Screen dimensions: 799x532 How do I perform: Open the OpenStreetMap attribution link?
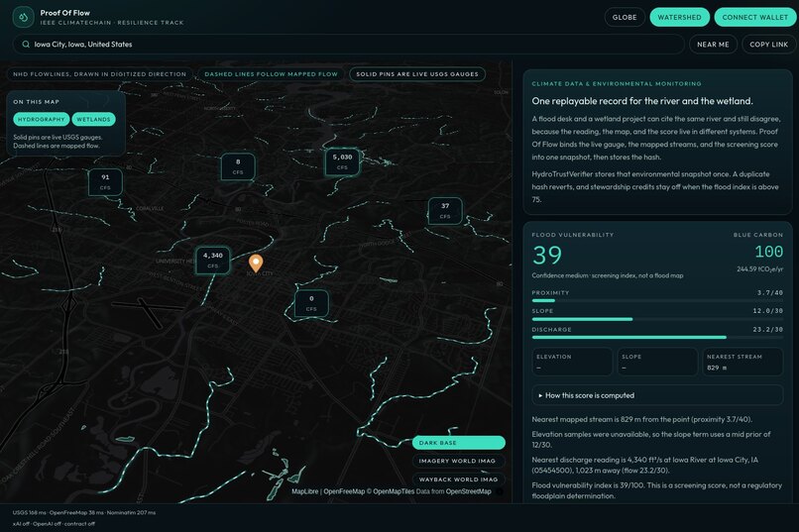coord(468,491)
